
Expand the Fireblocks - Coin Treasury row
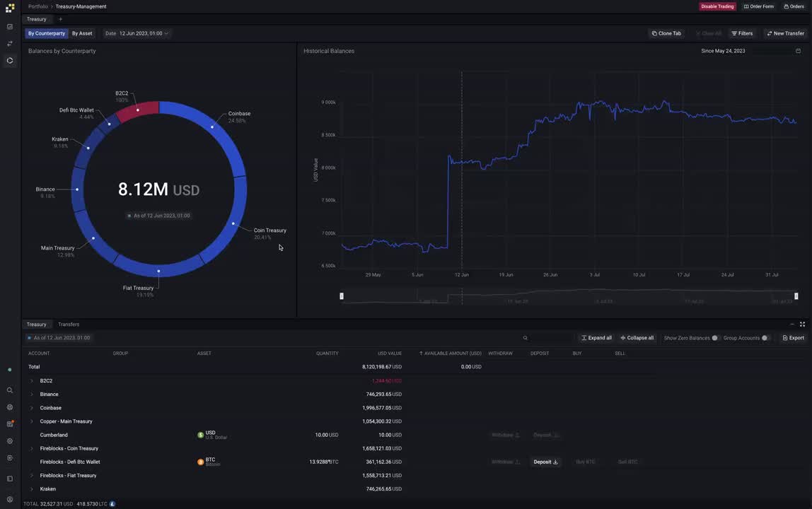[31, 448]
